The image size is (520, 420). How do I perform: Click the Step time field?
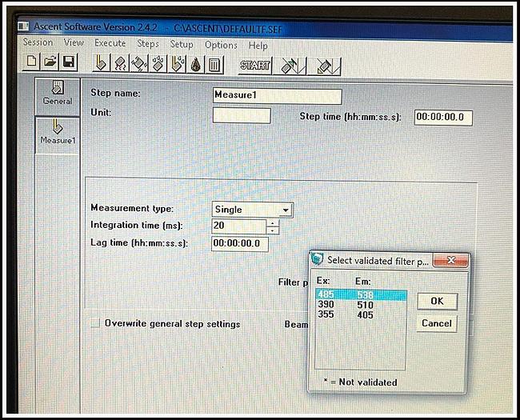coord(443,118)
